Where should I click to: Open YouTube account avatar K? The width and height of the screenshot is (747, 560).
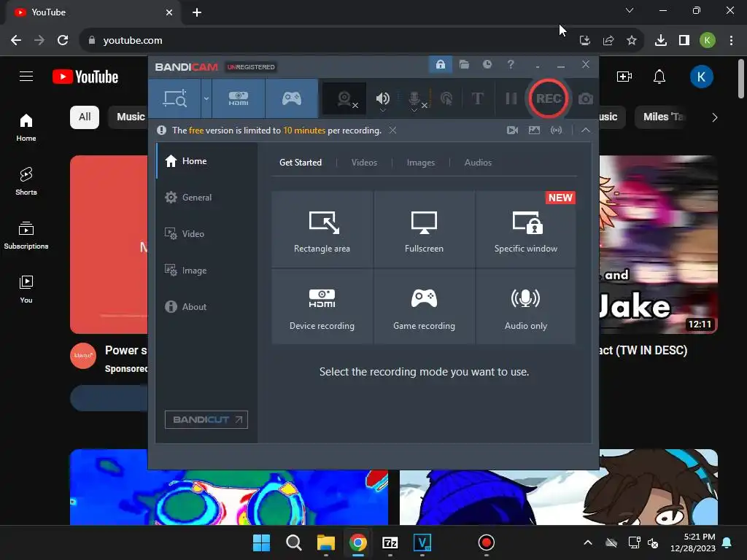click(x=701, y=76)
